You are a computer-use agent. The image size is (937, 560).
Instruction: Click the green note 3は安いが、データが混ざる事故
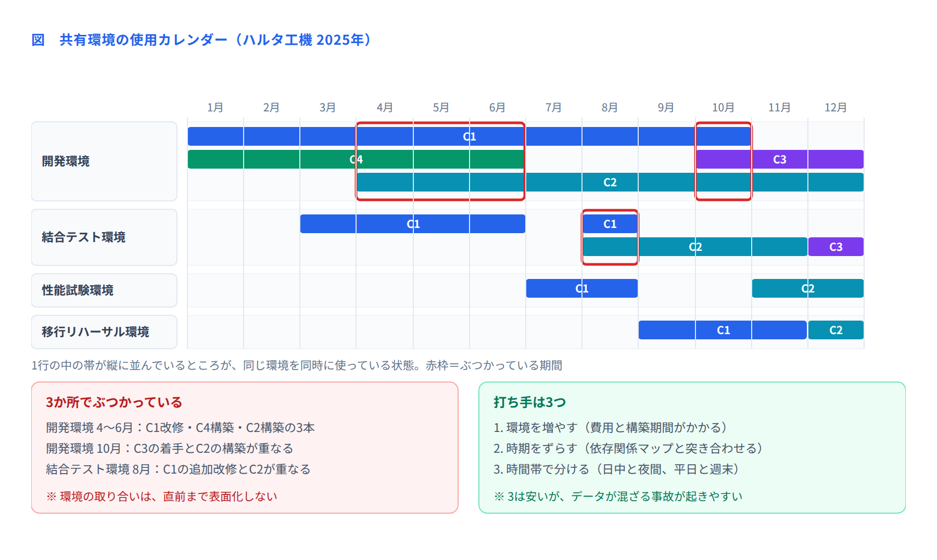pos(618,497)
